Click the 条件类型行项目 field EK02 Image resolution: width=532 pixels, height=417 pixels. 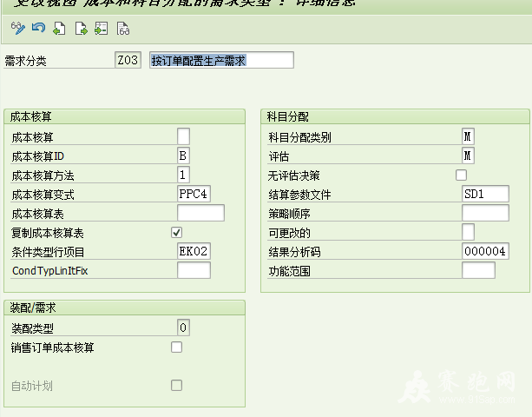tap(194, 251)
